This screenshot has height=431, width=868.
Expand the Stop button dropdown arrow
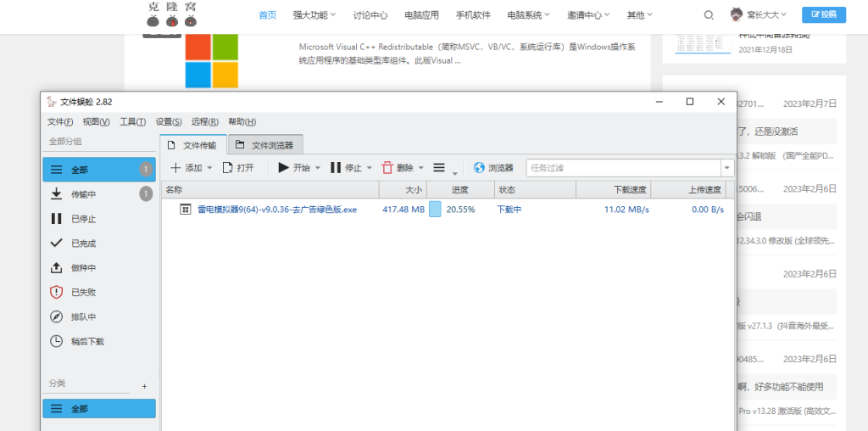(x=370, y=168)
